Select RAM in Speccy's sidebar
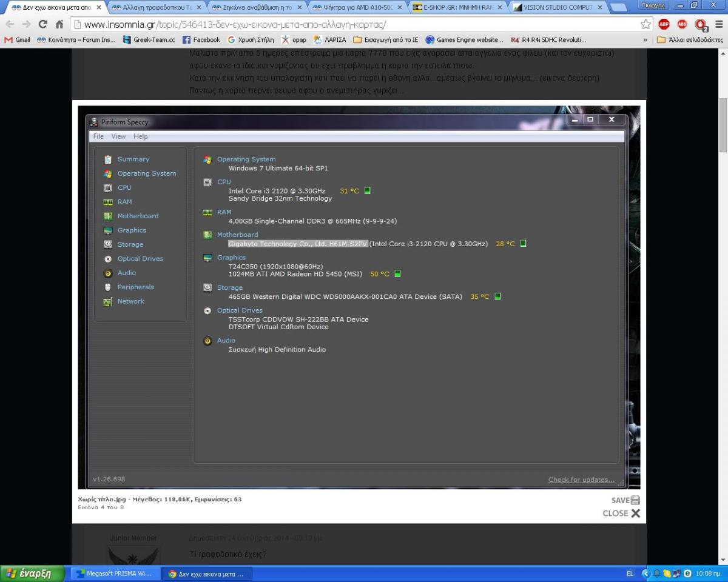Screen dimensions: 728x582 (124, 202)
